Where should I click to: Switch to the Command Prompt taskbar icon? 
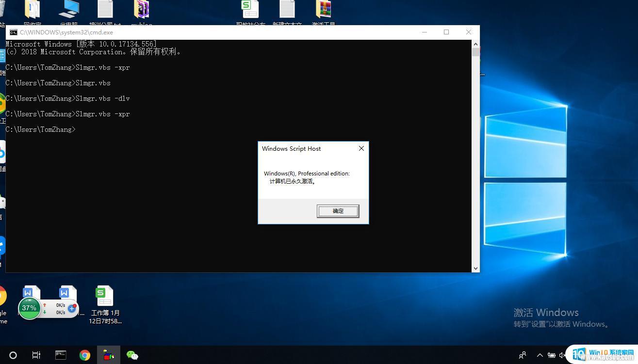click(61, 355)
